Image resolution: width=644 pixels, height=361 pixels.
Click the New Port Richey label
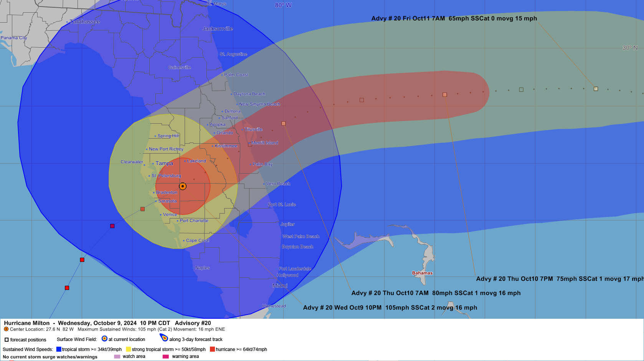click(166, 149)
